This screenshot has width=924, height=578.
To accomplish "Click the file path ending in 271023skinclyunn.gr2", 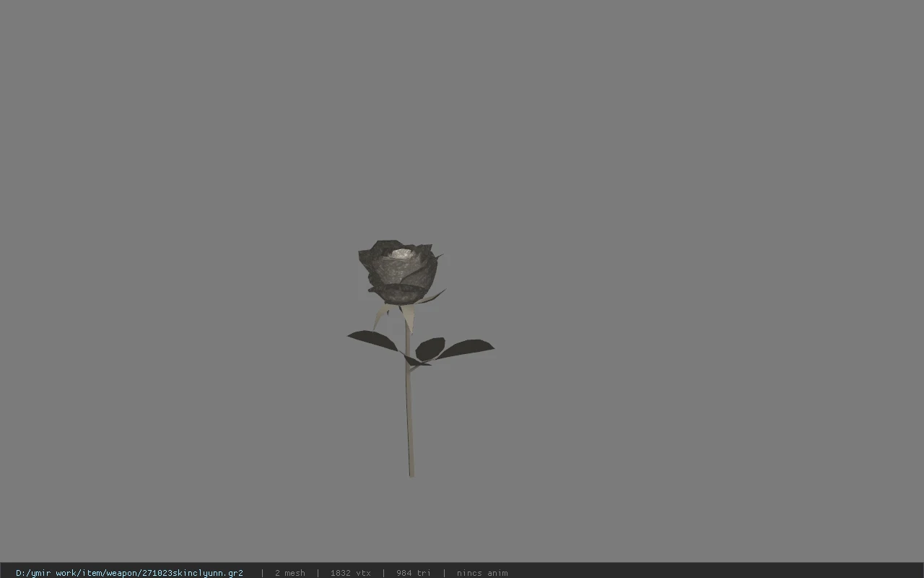I will 129,573.
